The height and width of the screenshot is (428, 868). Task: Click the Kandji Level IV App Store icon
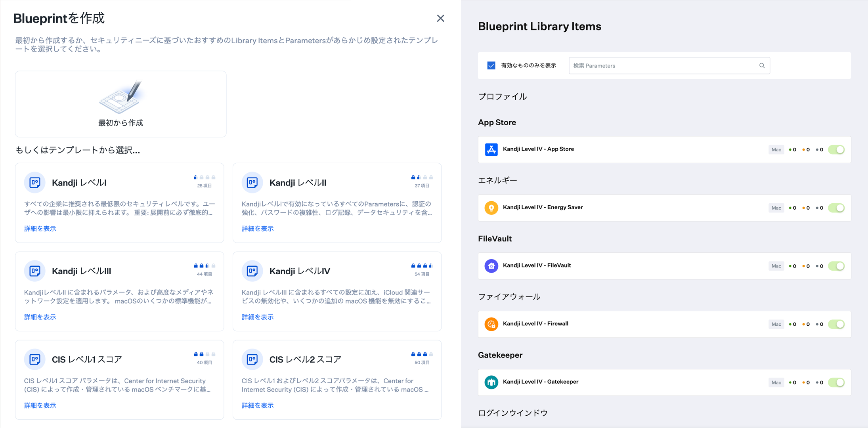pyautogui.click(x=491, y=149)
